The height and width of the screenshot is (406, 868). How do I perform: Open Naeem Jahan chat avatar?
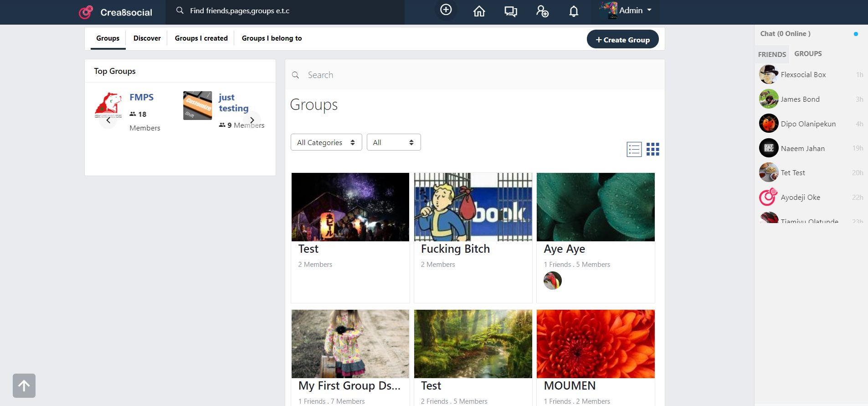pyautogui.click(x=769, y=148)
